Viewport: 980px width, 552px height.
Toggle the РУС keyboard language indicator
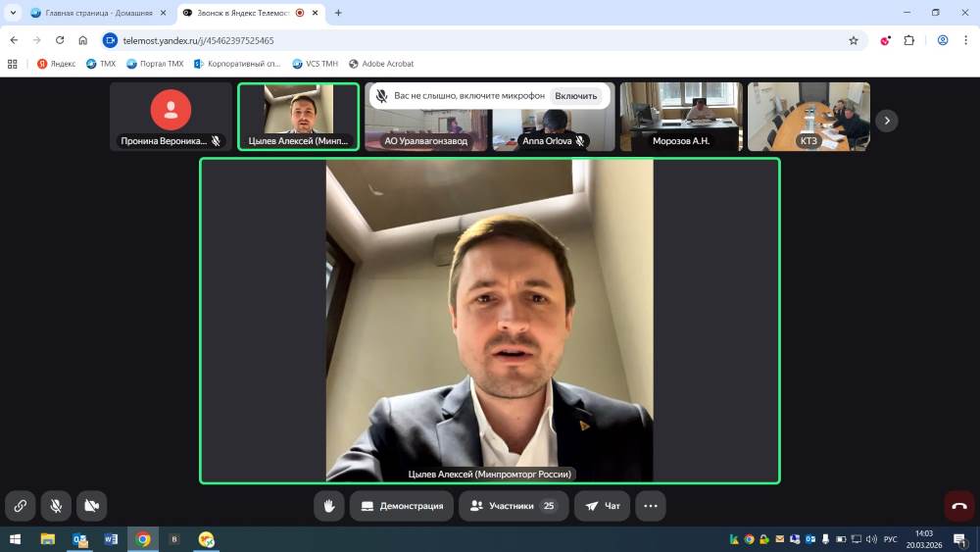click(x=891, y=539)
